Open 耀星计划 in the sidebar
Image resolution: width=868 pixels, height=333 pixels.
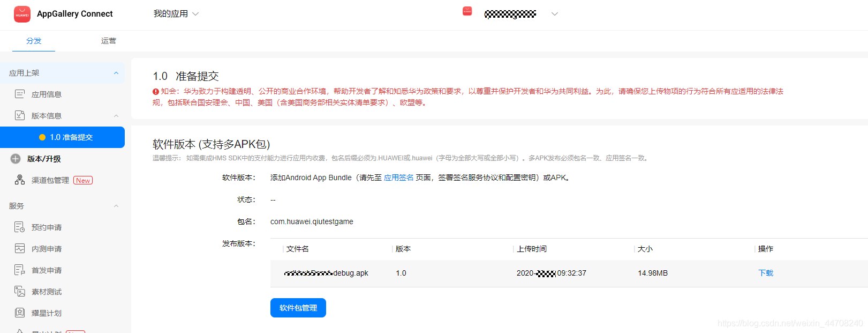tap(47, 313)
